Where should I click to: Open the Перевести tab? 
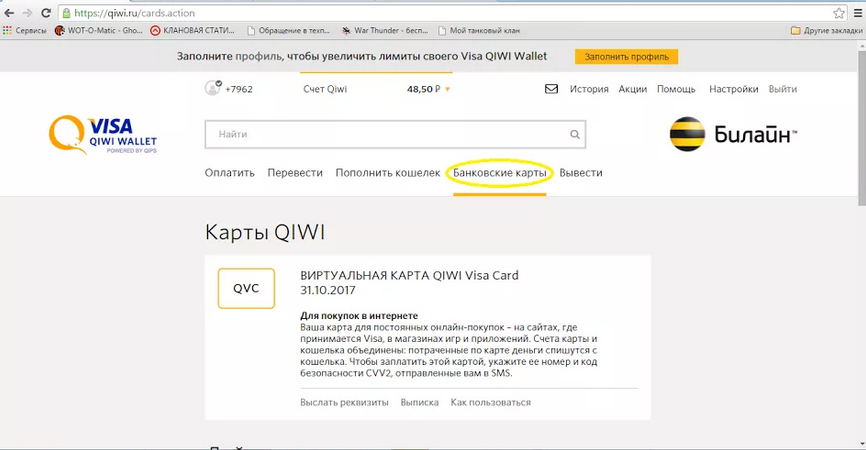[x=295, y=173]
